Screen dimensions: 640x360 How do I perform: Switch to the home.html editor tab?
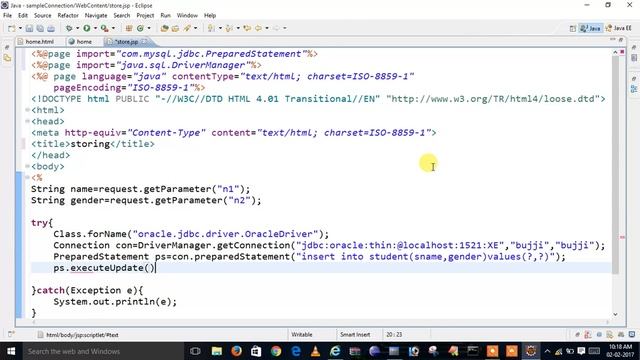click(39, 42)
